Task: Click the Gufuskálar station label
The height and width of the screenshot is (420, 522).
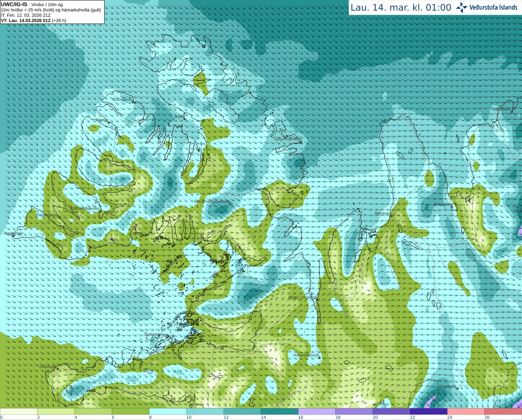Action: tap(47, 367)
